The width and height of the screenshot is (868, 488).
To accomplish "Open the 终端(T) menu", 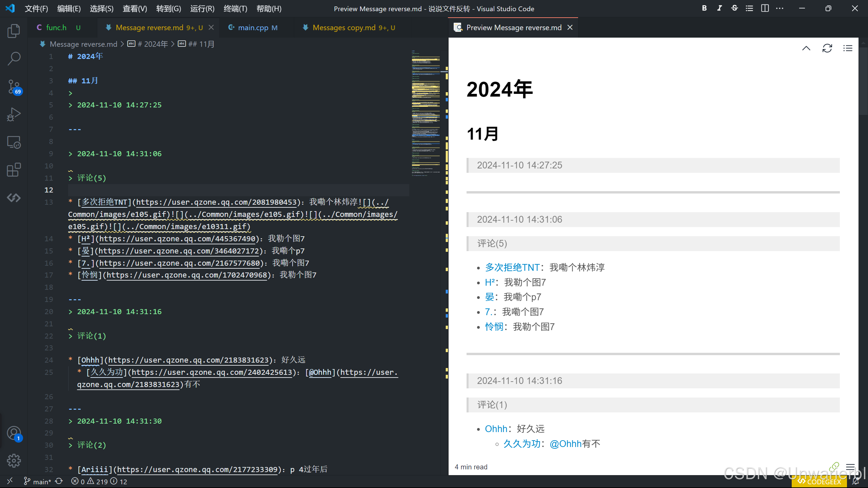I will click(x=235, y=9).
